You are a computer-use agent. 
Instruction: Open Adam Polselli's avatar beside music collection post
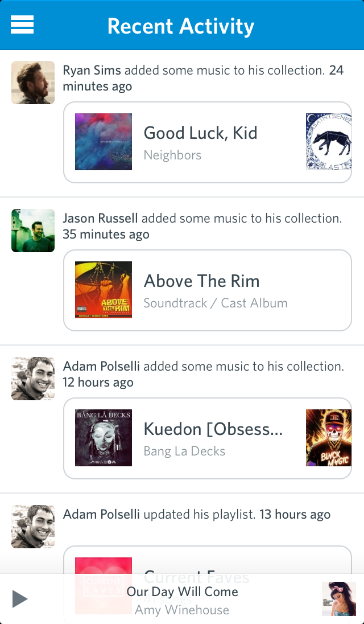tap(33, 379)
